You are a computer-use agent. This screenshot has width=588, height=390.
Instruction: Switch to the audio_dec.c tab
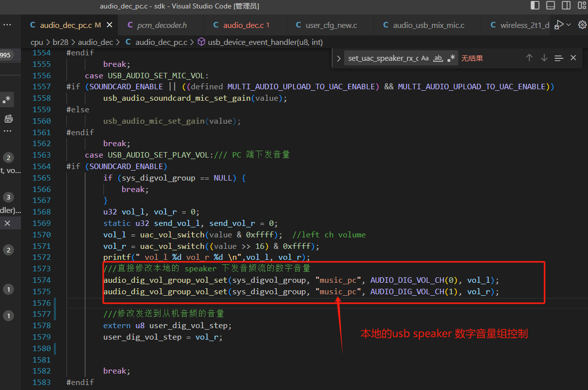[x=246, y=25]
